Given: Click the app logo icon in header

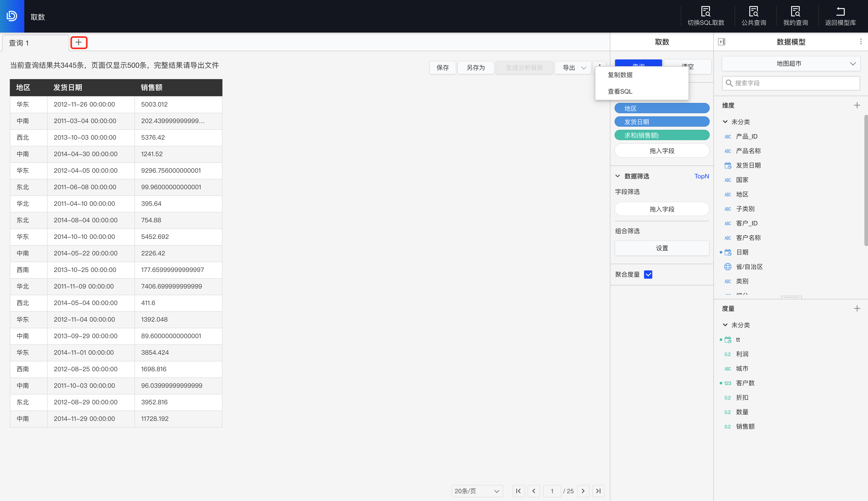Looking at the screenshot, I should 12,16.
